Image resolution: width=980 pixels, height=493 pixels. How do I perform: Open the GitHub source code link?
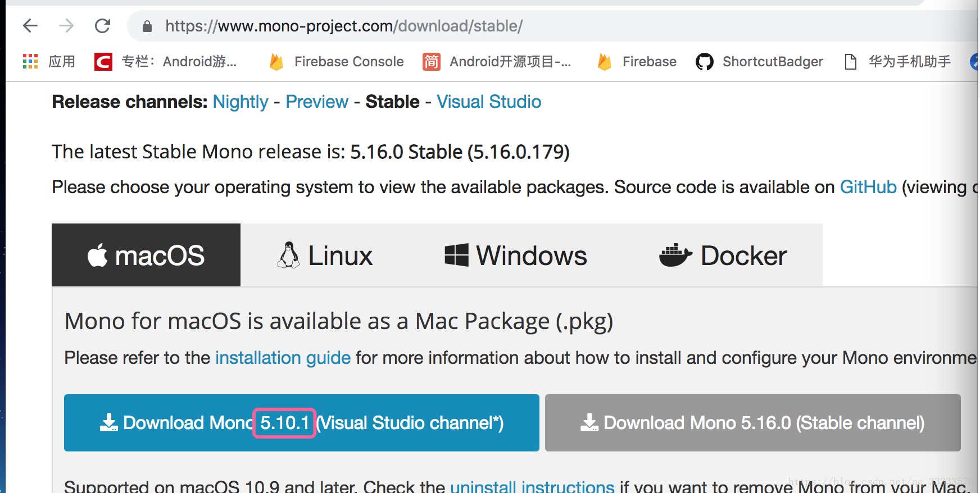click(x=868, y=187)
